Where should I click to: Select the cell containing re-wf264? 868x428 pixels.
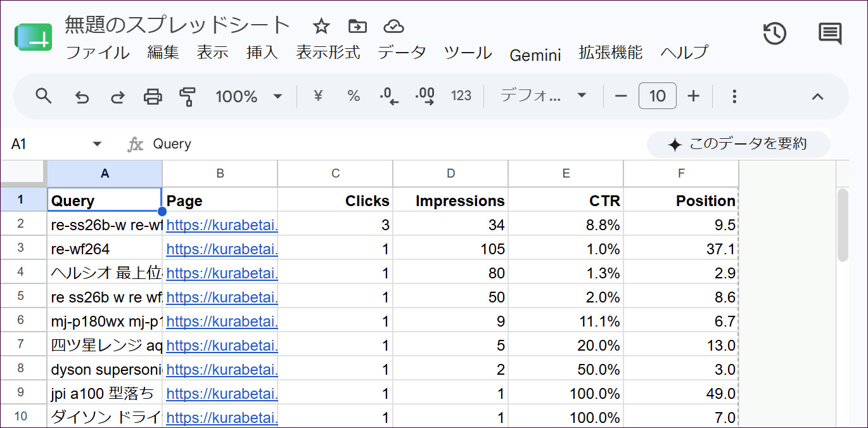(105, 249)
